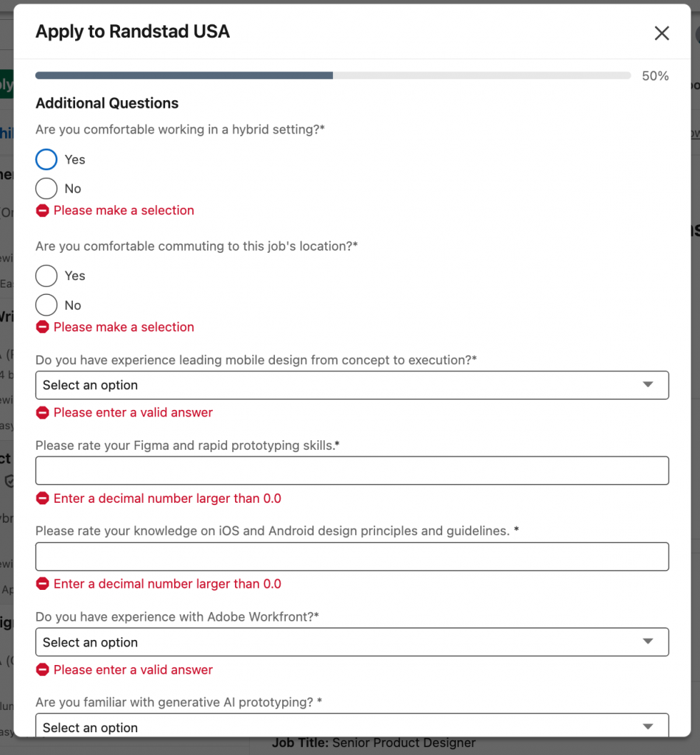Open the generative AI prototyping dropdown
This screenshot has height=755, width=700.
tap(352, 727)
